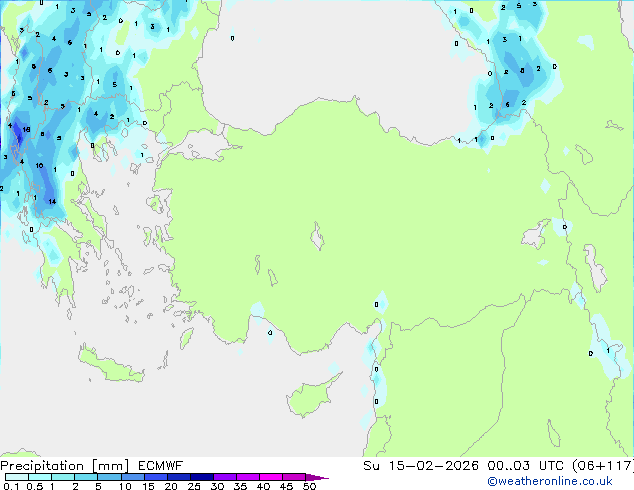Click the "10" precipitation value over Greece
The height and width of the screenshot is (490, 634).
point(39,166)
